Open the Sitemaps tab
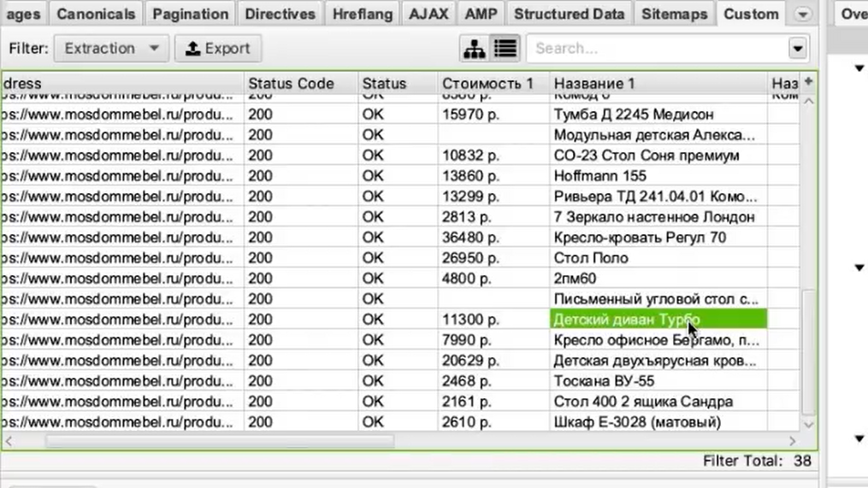868x488 pixels. click(674, 15)
